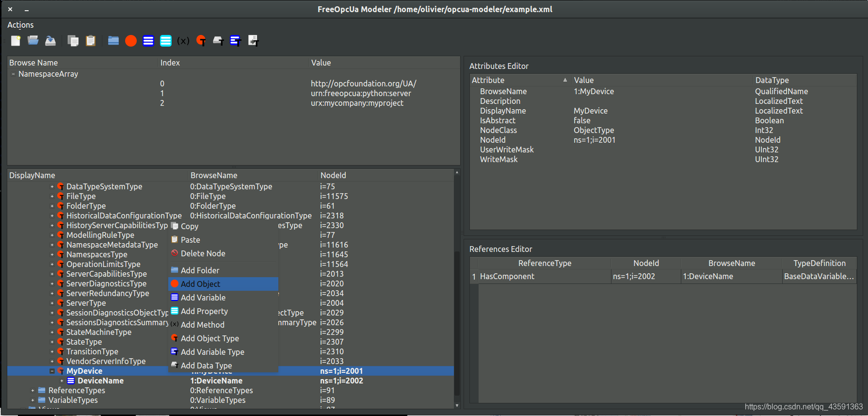The width and height of the screenshot is (868, 416).
Task: Click the DisplayName value MyDevice
Action: pyautogui.click(x=590, y=111)
